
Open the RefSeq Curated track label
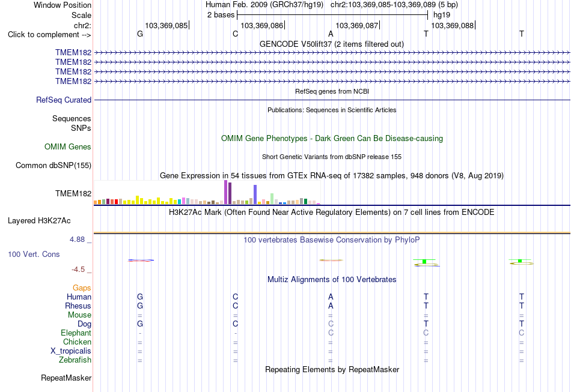pyautogui.click(x=64, y=100)
